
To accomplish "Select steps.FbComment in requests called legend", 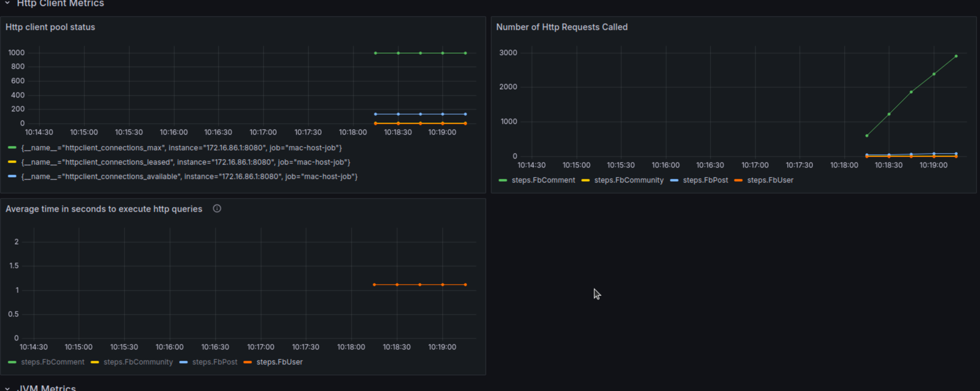I will point(543,180).
